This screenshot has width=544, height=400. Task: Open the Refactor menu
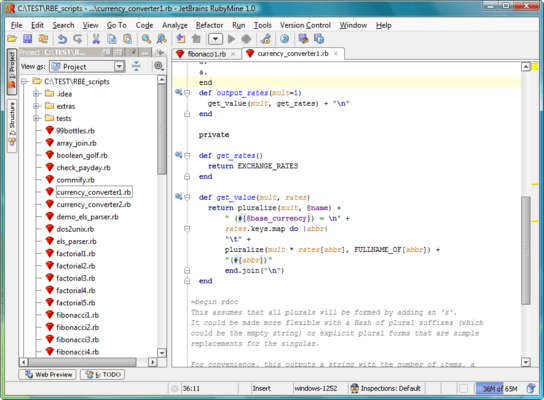click(209, 25)
